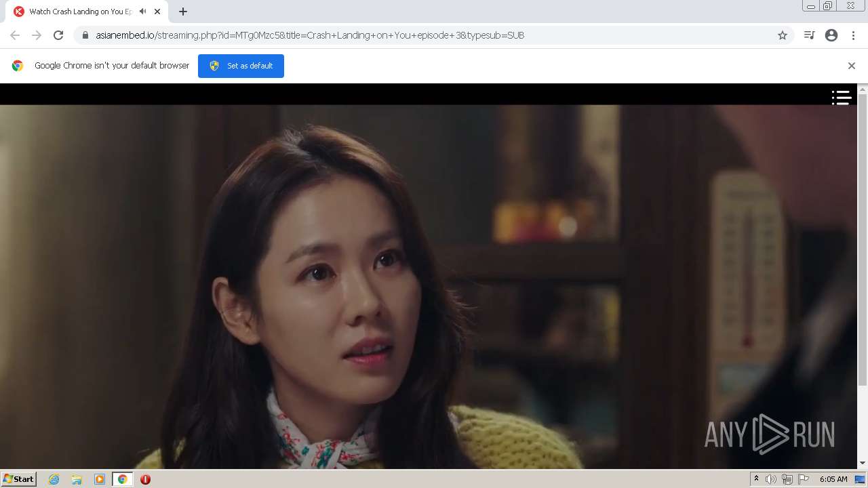
Task: Open Windows Media Player taskbar icon
Action: (x=100, y=479)
